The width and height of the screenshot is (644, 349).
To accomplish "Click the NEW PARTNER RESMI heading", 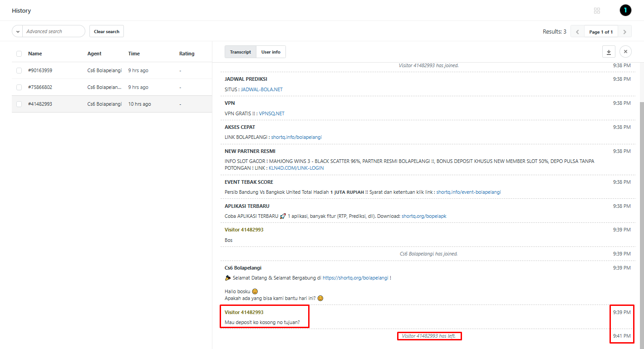I will [x=250, y=151].
